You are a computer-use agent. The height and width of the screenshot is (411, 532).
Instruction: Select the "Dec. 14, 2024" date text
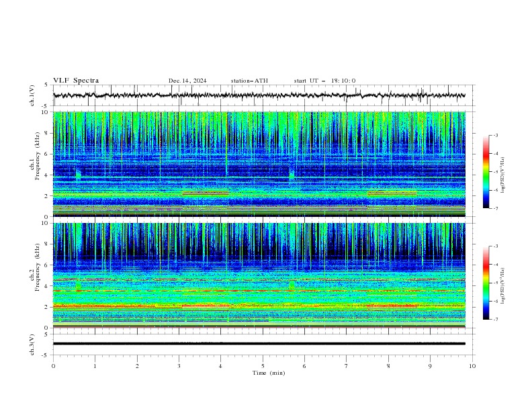pos(187,81)
